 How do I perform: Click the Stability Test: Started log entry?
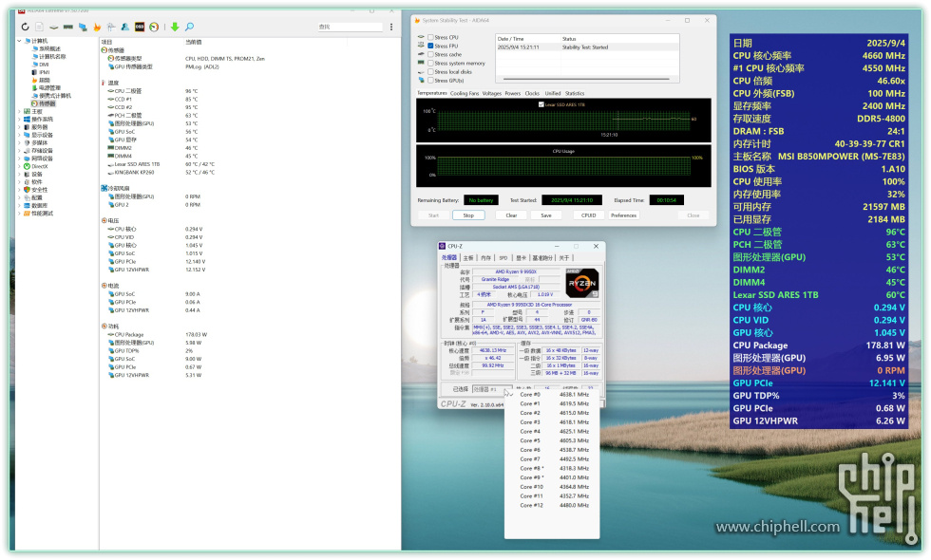point(587,47)
